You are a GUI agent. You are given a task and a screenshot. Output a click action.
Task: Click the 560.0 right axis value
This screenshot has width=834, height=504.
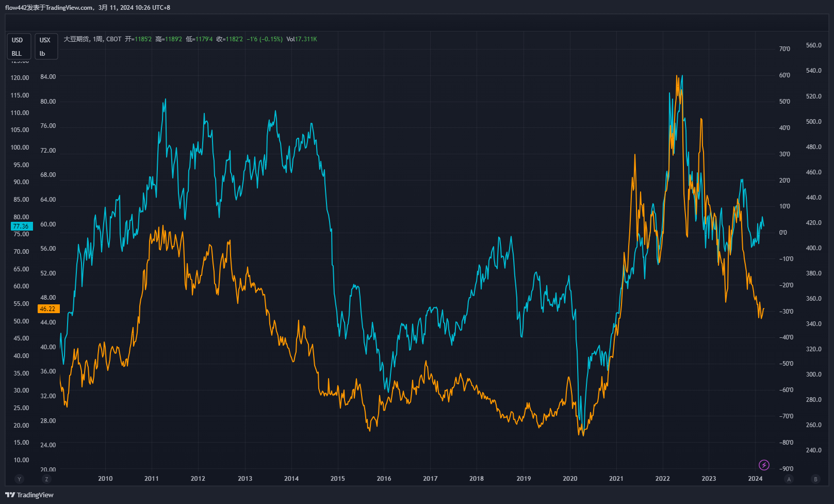(813, 45)
